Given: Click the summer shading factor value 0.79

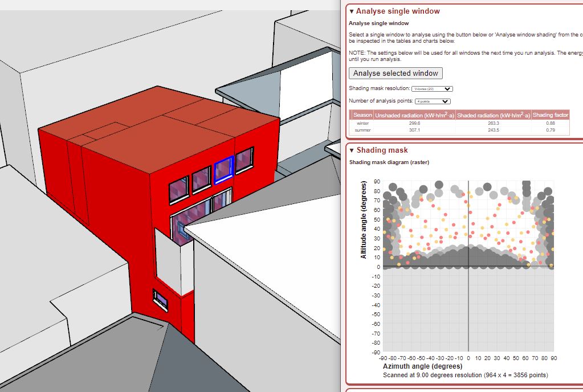Looking at the screenshot, I should (550, 130).
